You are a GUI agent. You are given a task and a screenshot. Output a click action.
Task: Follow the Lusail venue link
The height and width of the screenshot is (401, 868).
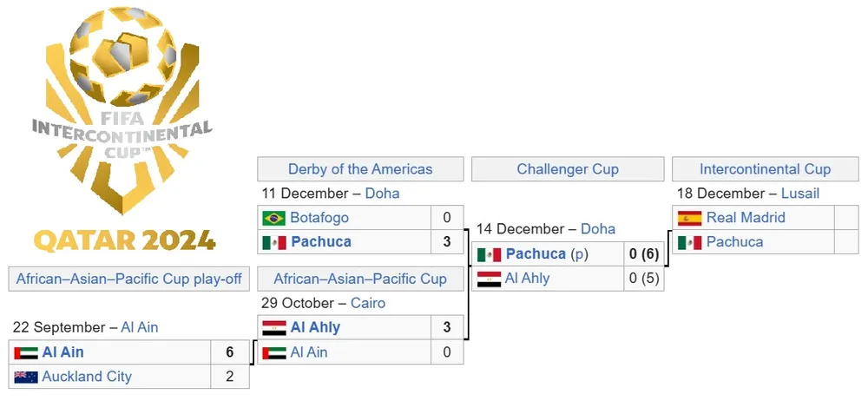pos(799,194)
